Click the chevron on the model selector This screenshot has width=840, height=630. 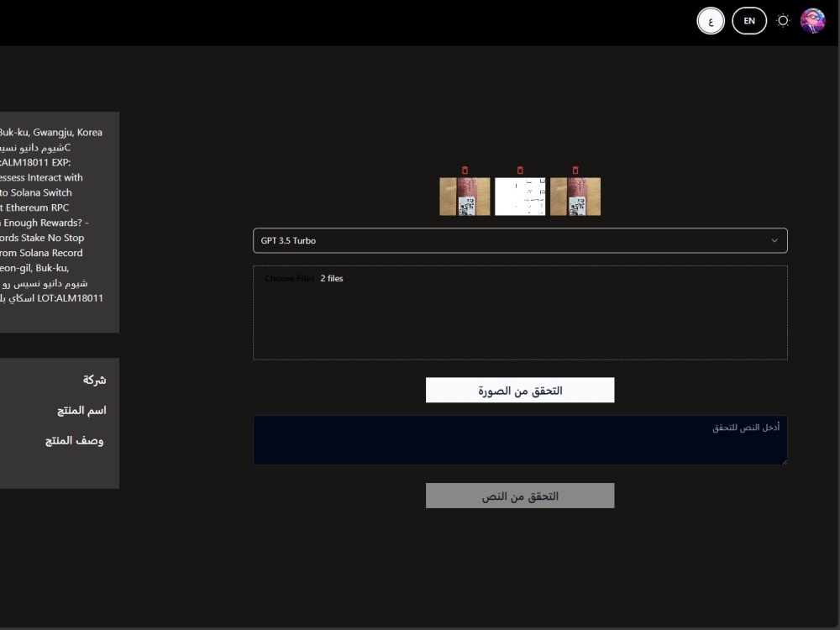[x=775, y=240]
